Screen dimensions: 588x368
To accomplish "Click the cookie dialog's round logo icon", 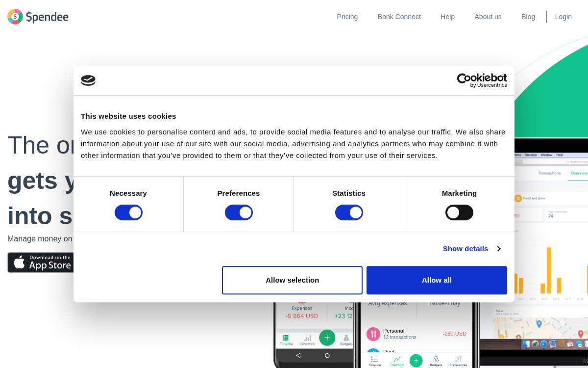I will point(88,80).
